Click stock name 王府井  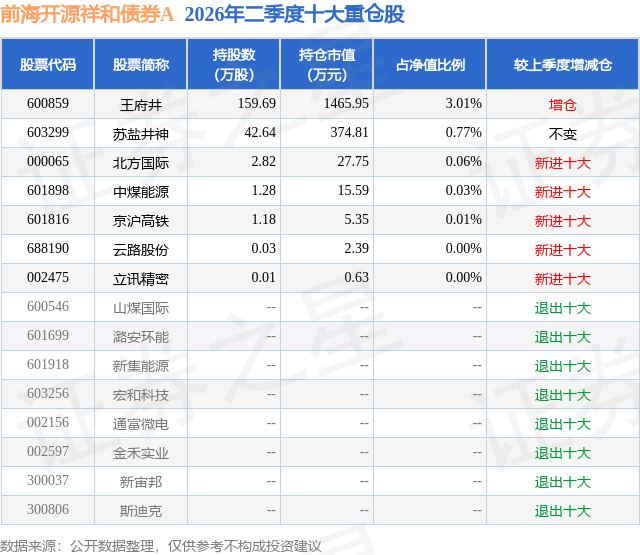[x=141, y=105]
